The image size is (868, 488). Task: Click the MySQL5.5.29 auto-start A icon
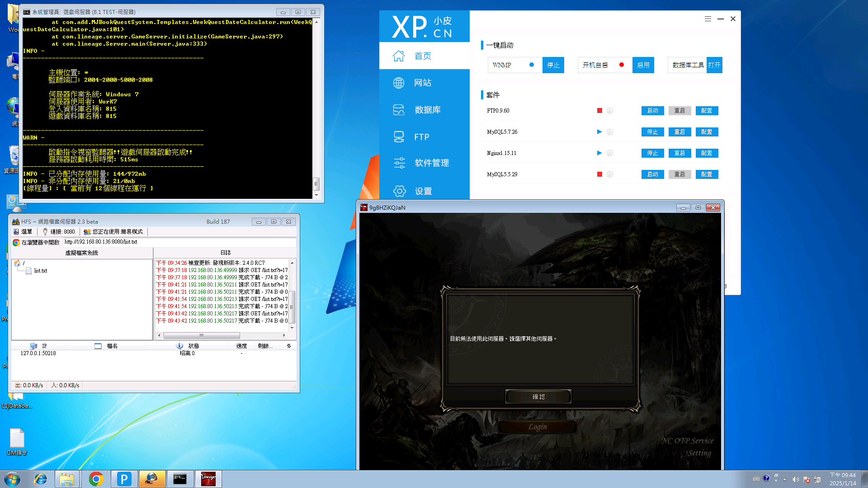tap(609, 174)
